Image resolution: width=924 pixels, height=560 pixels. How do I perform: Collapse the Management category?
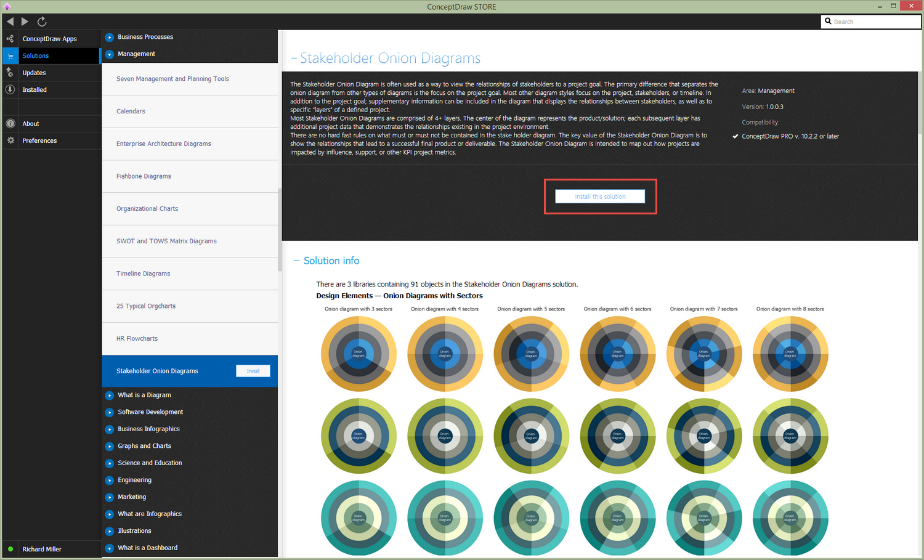click(x=110, y=54)
